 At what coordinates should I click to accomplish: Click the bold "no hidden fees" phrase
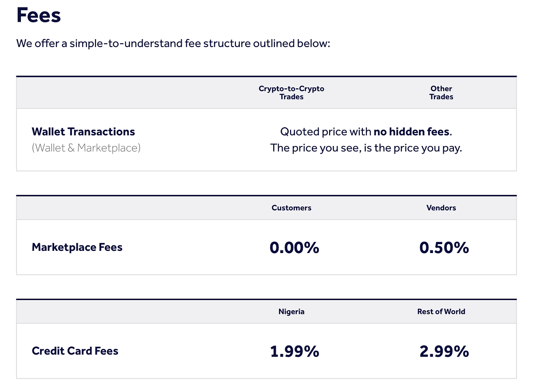tap(411, 132)
